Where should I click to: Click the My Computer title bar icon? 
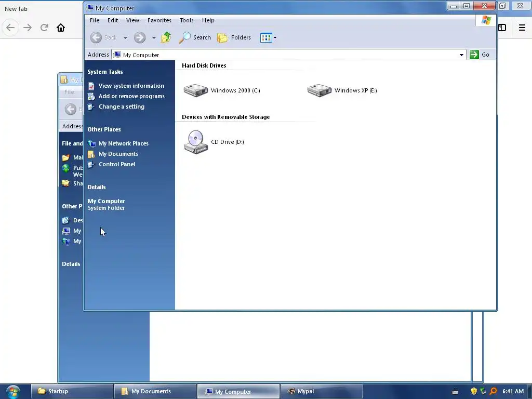(89, 7)
